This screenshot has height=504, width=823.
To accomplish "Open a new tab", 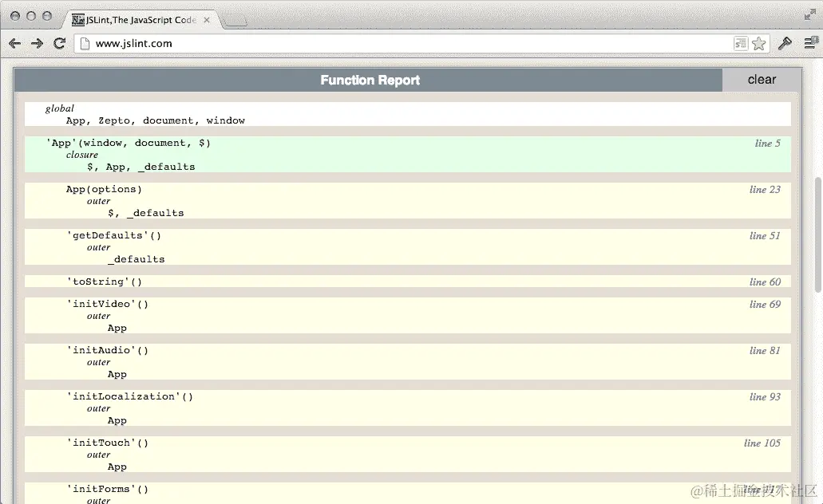I will [x=235, y=21].
